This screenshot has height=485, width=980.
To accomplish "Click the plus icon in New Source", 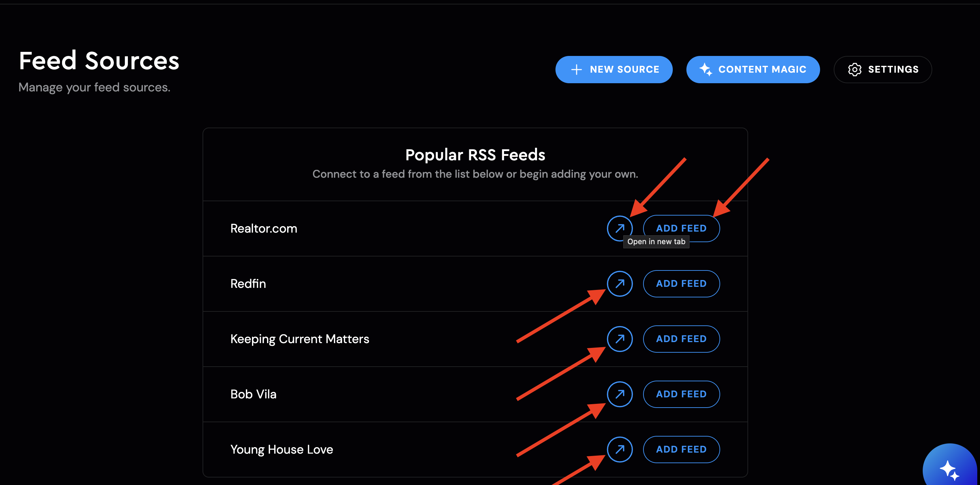I will pyautogui.click(x=576, y=70).
